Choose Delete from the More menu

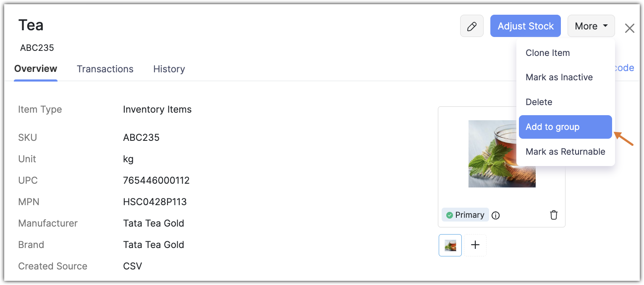(x=539, y=102)
